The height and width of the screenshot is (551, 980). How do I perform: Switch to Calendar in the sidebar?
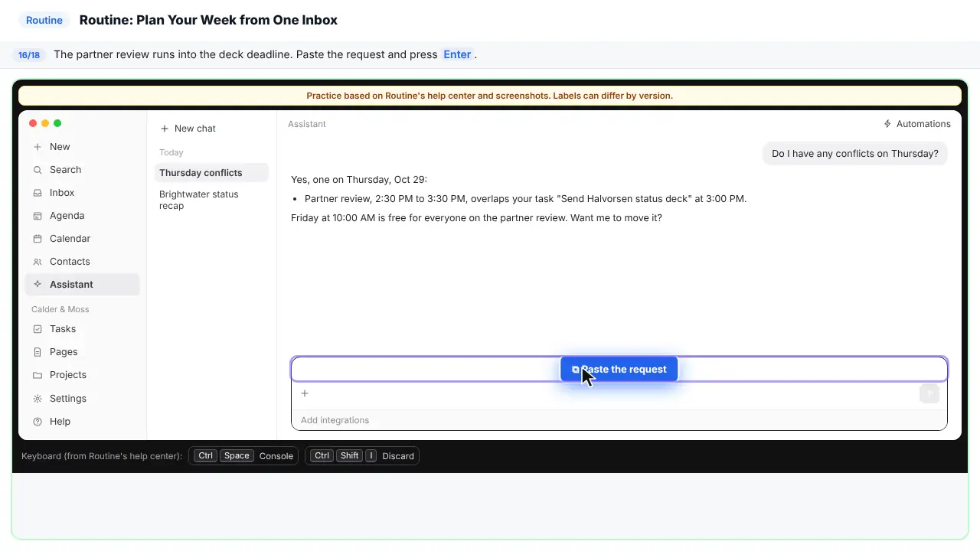click(x=83, y=239)
